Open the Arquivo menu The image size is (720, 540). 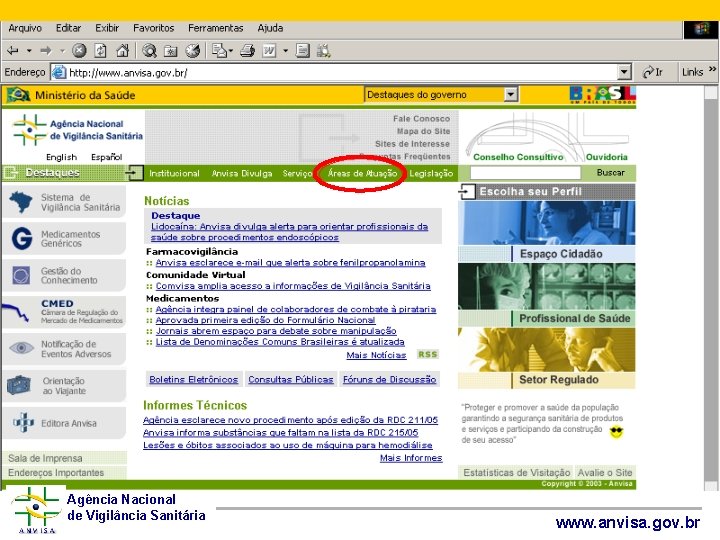tap(25, 28)
